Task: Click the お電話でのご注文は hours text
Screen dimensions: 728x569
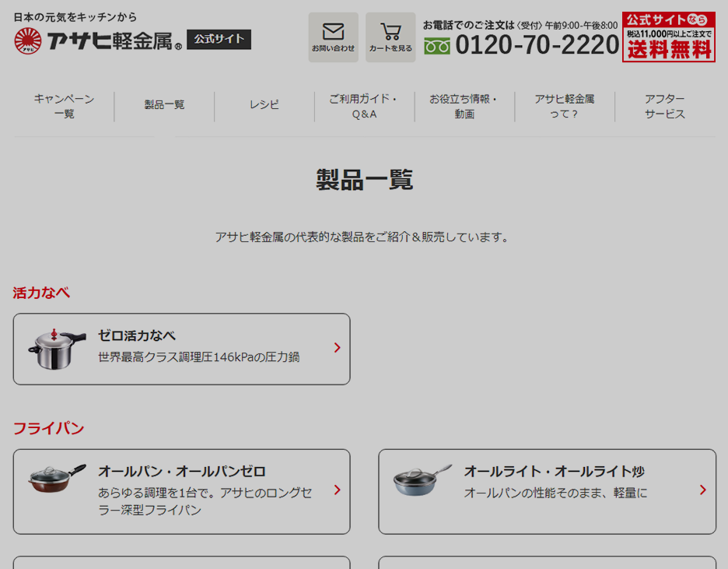Action: [x=520, y=25]
